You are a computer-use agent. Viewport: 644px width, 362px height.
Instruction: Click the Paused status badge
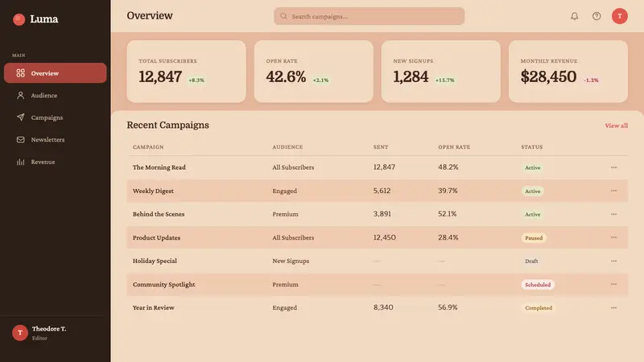(534, 238)
